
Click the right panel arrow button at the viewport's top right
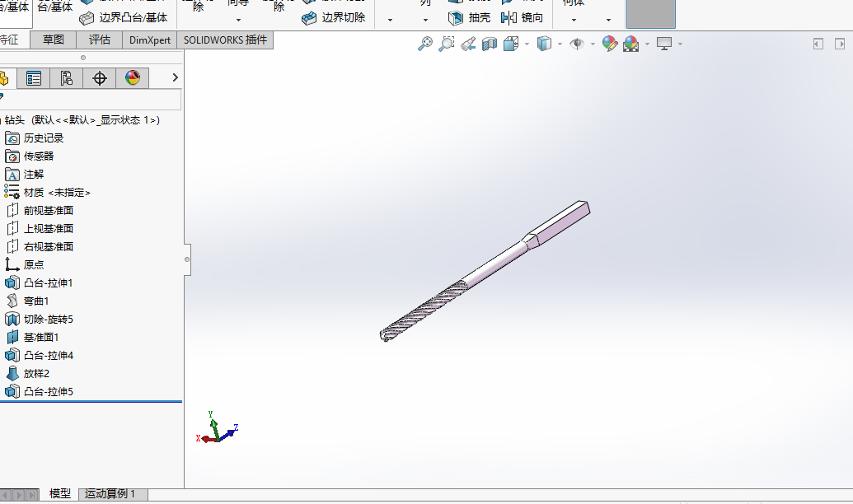tap(840, 44)
